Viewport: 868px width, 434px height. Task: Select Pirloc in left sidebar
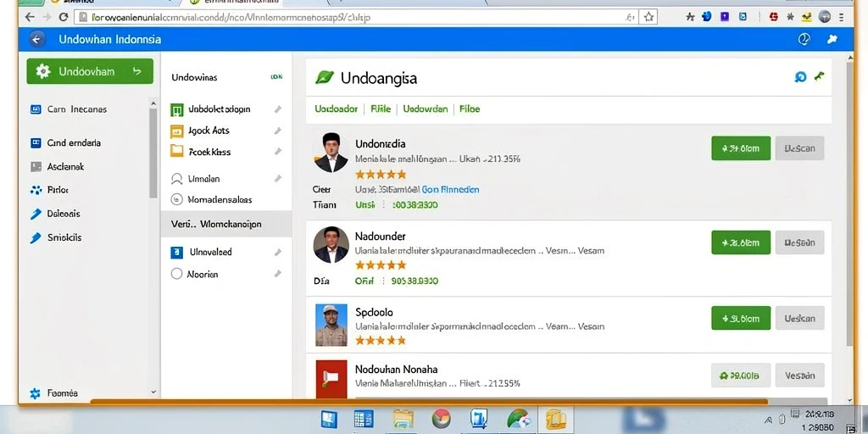coord(49,190)
